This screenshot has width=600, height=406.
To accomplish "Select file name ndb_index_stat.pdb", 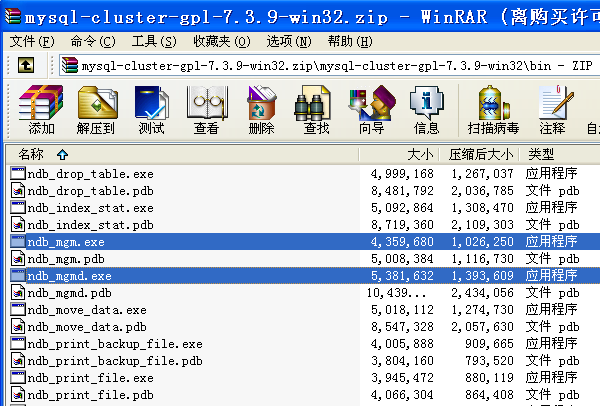I will click(90, 225).
